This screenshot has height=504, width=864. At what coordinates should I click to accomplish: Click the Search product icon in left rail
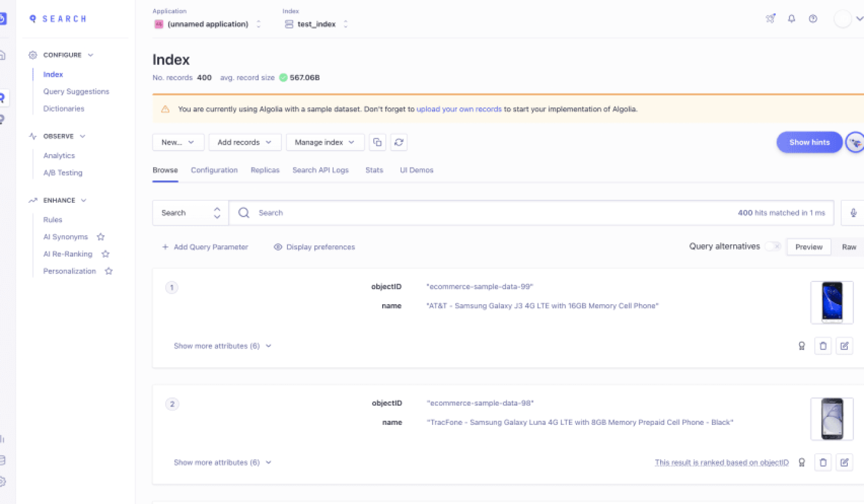pos(3,98)
